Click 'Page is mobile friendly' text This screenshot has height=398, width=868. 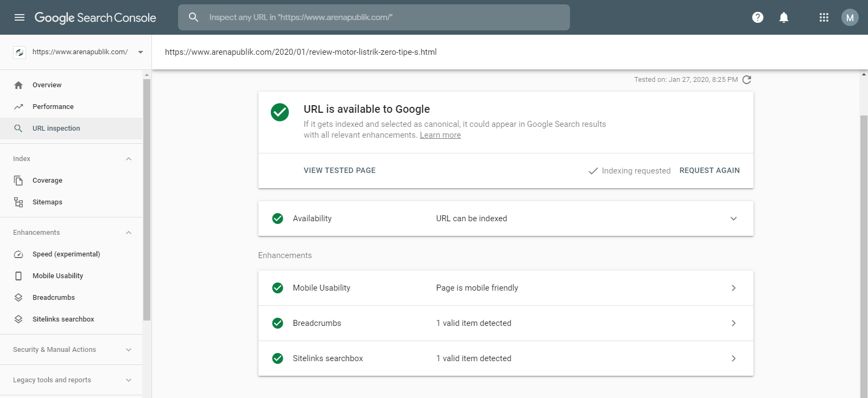click(477, 288)
